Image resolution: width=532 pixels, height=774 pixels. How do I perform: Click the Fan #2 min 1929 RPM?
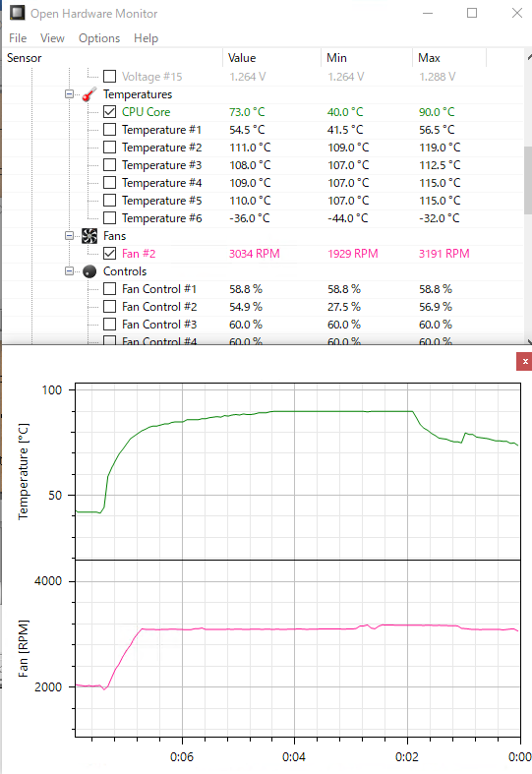(x=353, y=254)
